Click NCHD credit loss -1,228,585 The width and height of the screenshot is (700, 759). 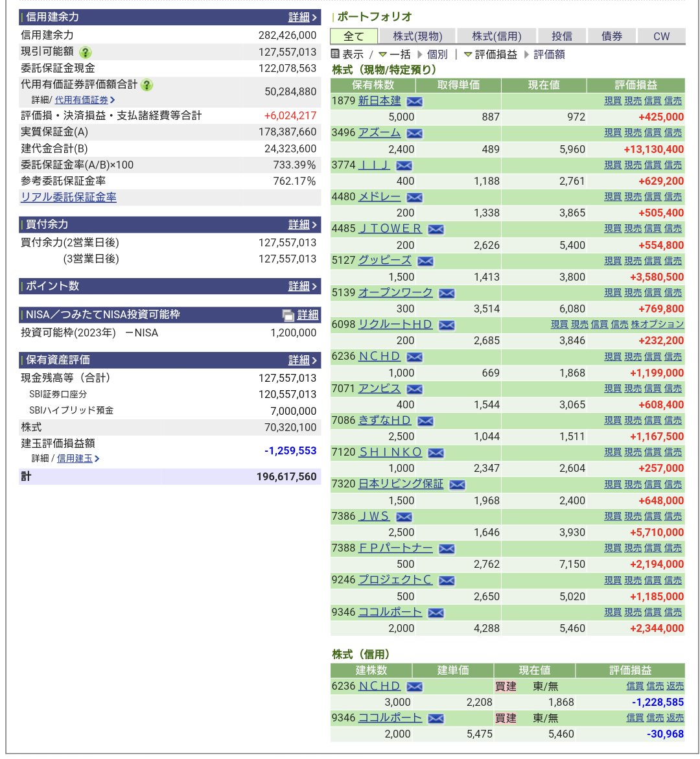click(657, 703)
